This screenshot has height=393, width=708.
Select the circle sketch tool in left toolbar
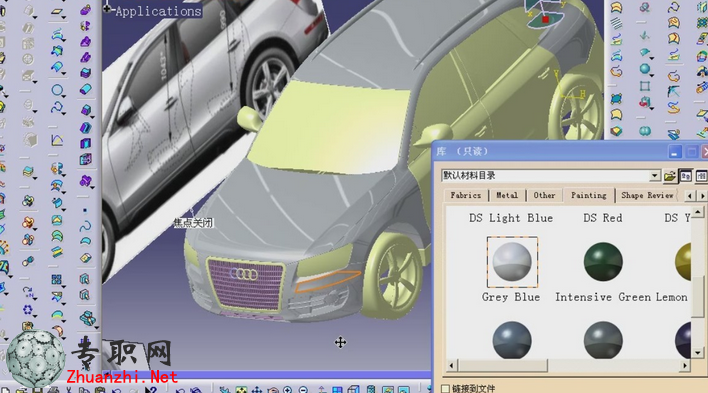point(57,89)
